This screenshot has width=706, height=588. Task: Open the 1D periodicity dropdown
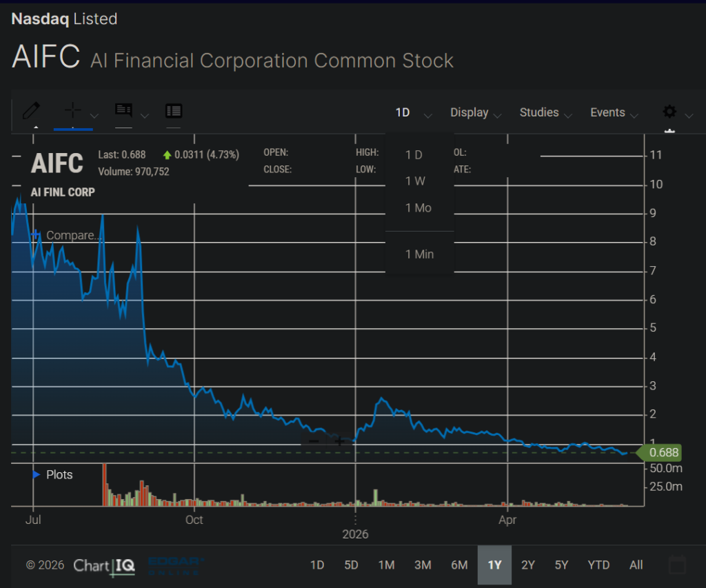[x=414, y=112]
